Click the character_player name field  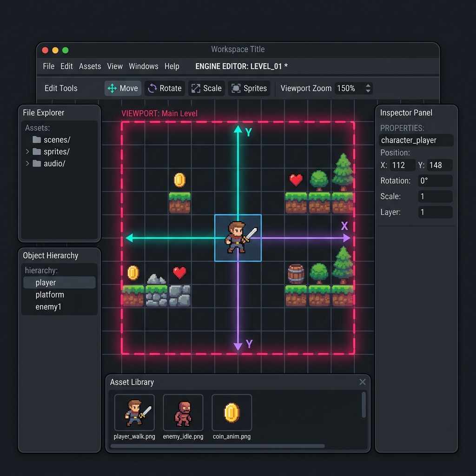click(416, 140)
